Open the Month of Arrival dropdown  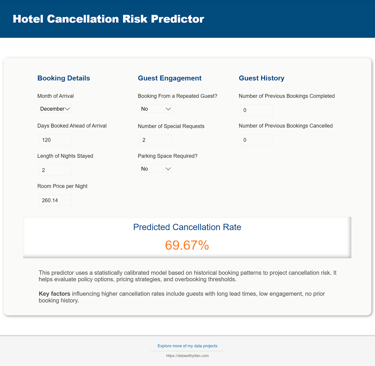click(x=55, y=109)
